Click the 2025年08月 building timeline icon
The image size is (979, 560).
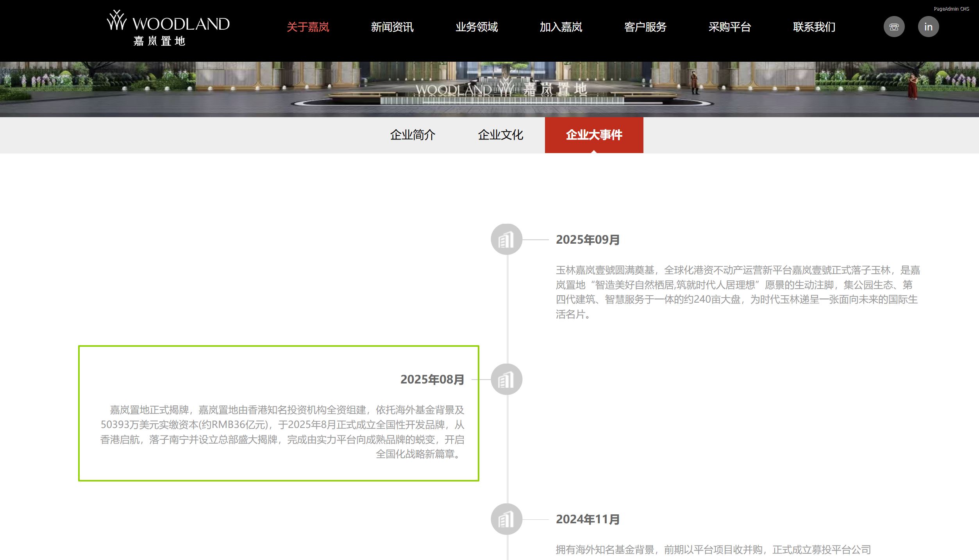(506, 379)
